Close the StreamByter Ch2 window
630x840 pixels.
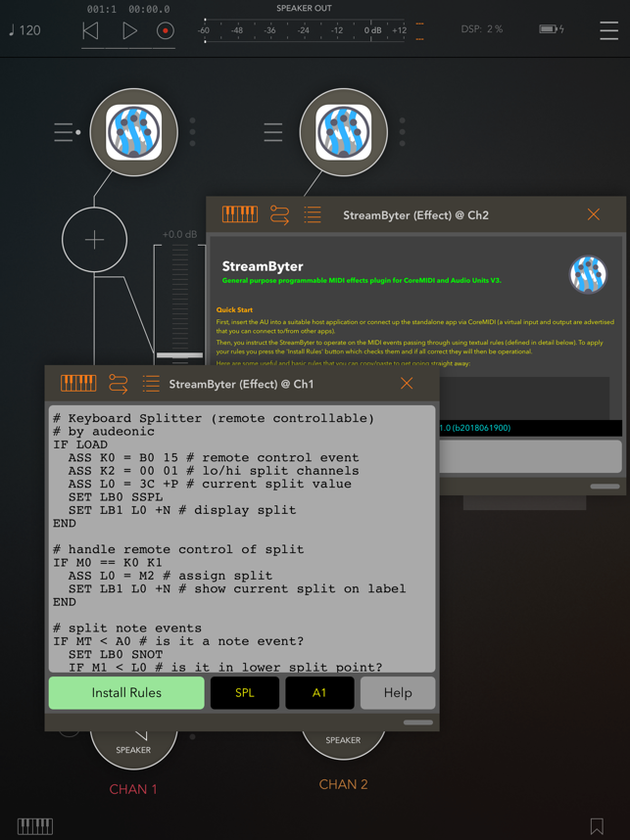click(x=594, y=214)
